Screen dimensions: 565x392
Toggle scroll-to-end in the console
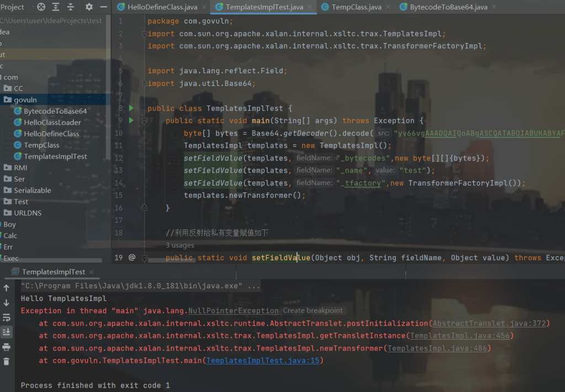point(7,331)
